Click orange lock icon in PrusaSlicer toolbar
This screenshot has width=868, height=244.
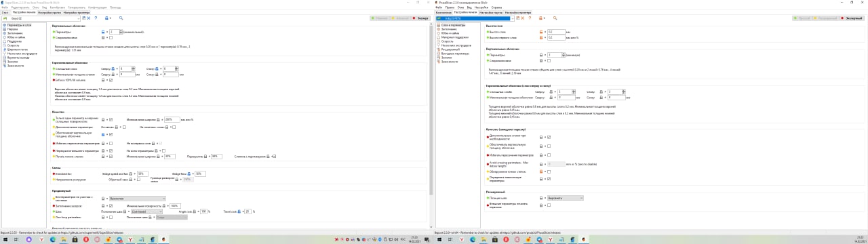point(540,18)
